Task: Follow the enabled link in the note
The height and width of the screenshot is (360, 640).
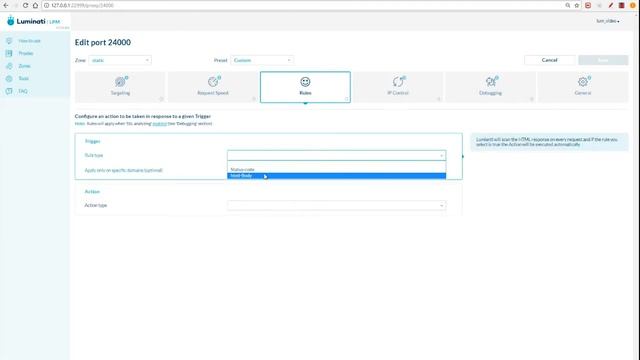Action: (x=160, y=124)
